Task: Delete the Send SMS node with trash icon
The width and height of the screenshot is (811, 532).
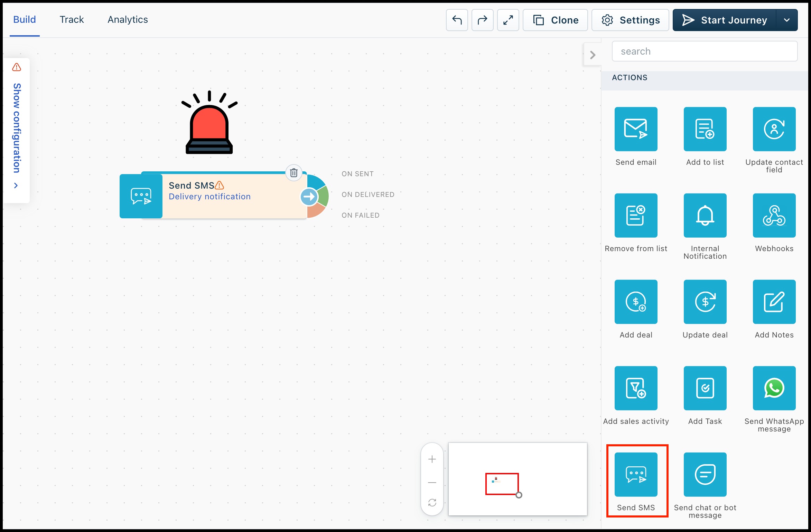Action: pyautogui.click(x=293, y=173)
